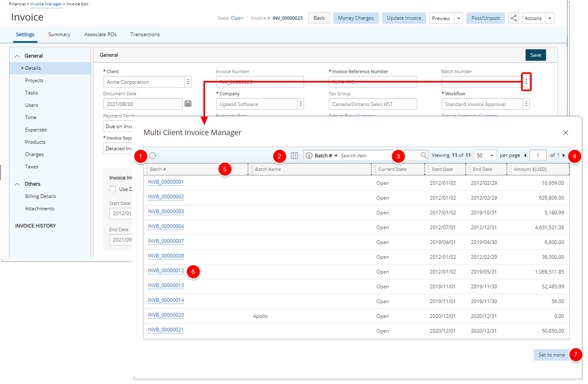Click the search magnifier icon
This screenshot has width=588, height=384.
[424, 155]
